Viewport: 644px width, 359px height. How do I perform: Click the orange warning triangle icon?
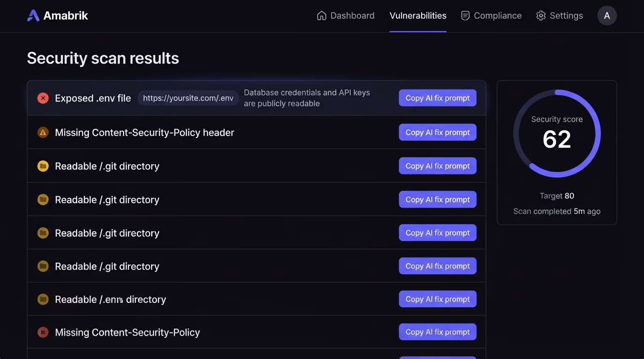[x=43, y=132]
